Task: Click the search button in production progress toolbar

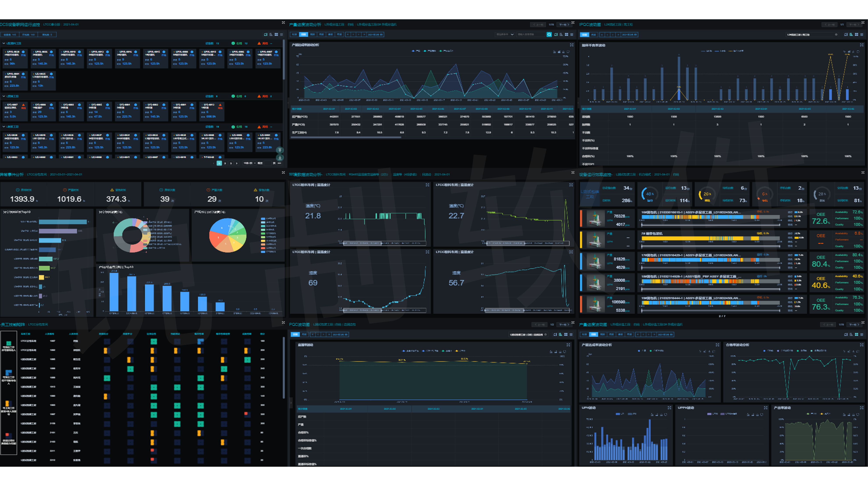Action: [x=549, y=34]
